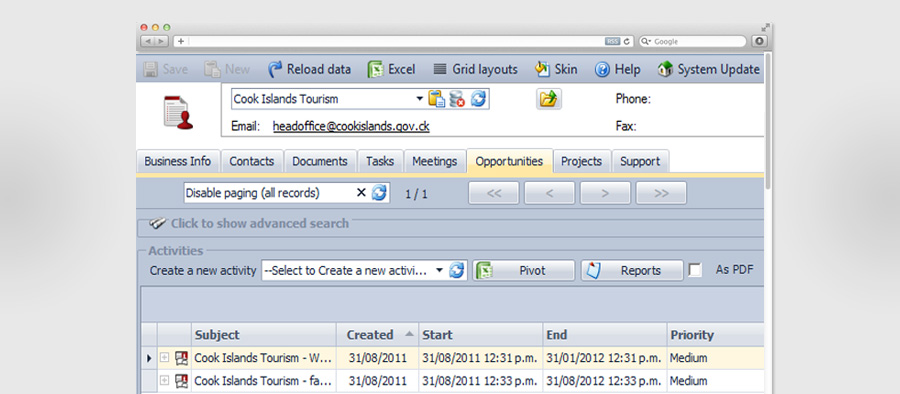Click the Help question mark icon

(x=602, y=70)
